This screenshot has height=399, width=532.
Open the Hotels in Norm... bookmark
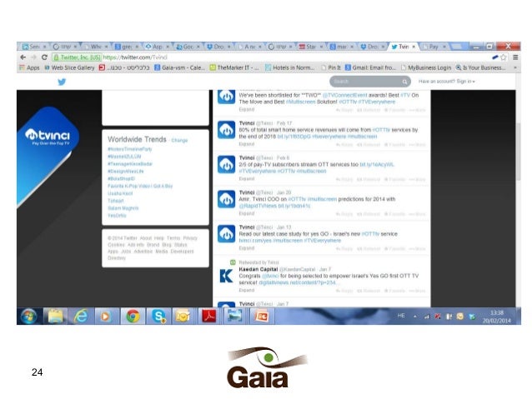pyautogui.click(x=289, y=67)
